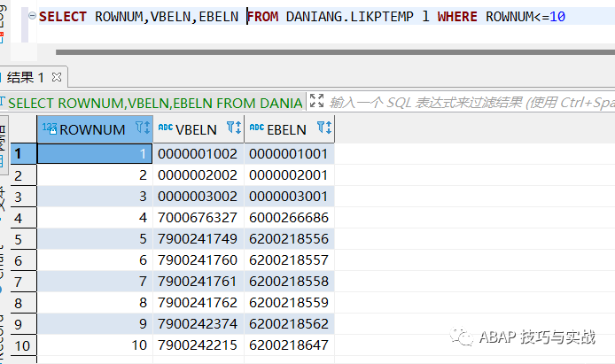The height and width of the screenshot is (364, 615).
Task: Click the EBELN ABC type icon
Action: (256, 127)
